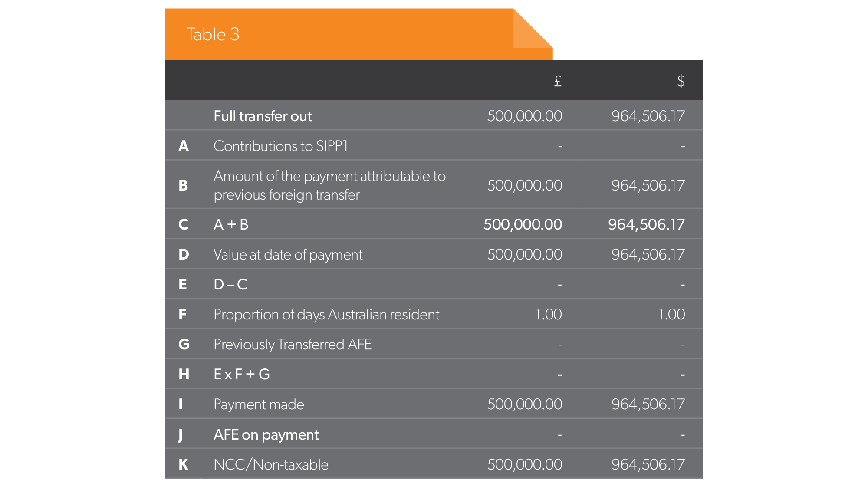Click the Full transfer out row label
The height and width of the screenshot is (493, 868).
click(x=263, y=116)
